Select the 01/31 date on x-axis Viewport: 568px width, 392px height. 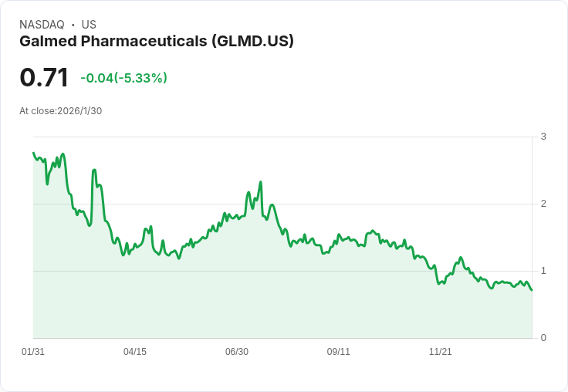[33, 352]
